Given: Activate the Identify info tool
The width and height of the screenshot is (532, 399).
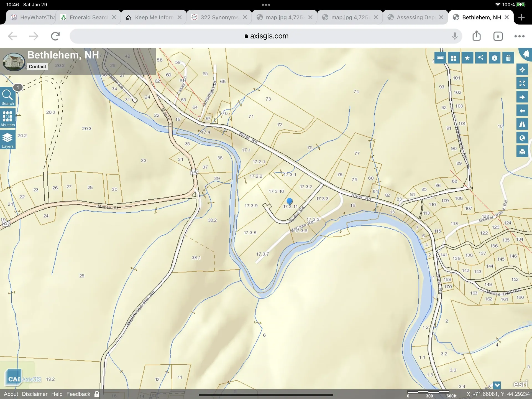Looking at the screenshot, I should [x=495, y=58].
